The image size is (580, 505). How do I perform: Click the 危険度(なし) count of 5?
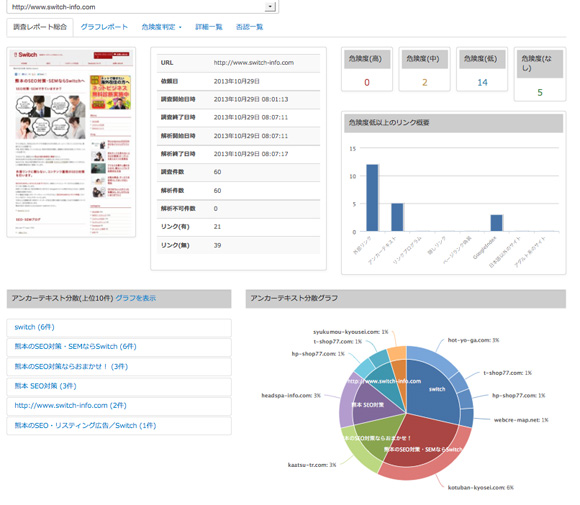click(540, 92)
